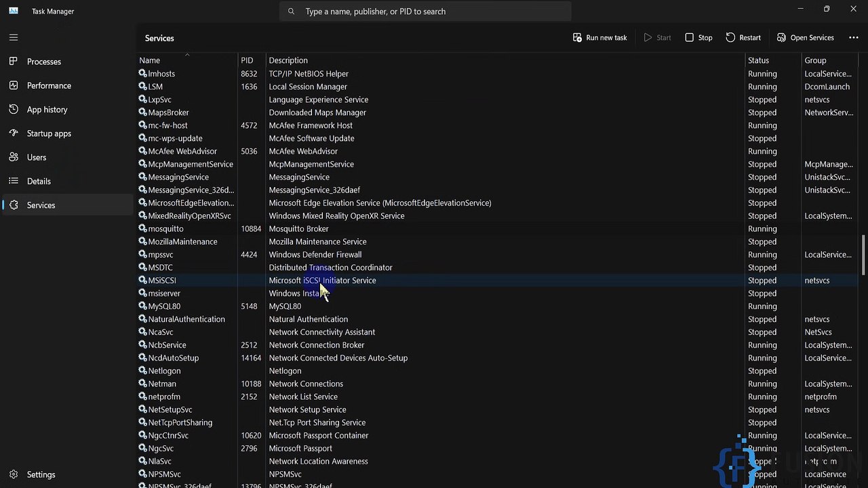Select the msiserver service name

point(164,293)
